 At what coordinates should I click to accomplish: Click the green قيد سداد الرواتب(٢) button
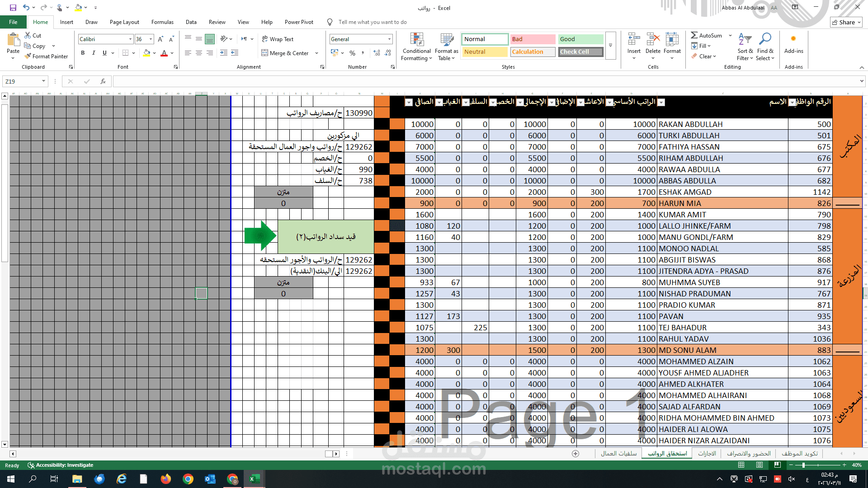(325, 237)
